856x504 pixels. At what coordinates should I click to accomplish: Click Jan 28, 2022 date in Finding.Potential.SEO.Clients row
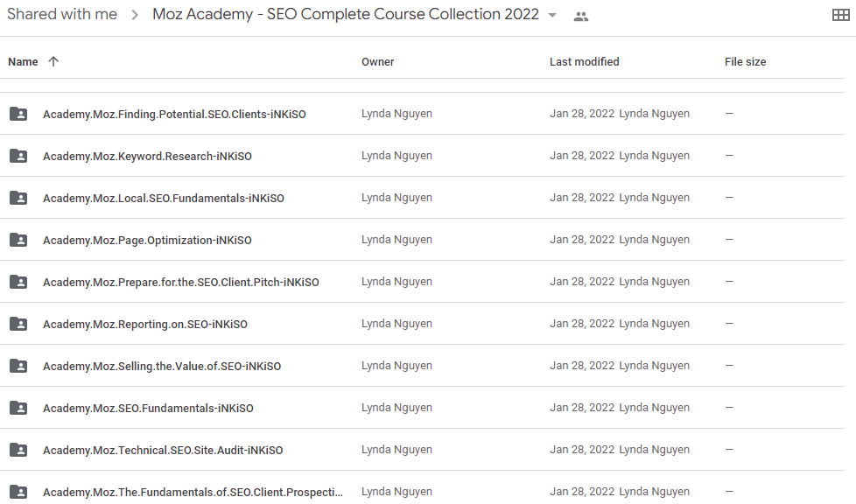582,114
